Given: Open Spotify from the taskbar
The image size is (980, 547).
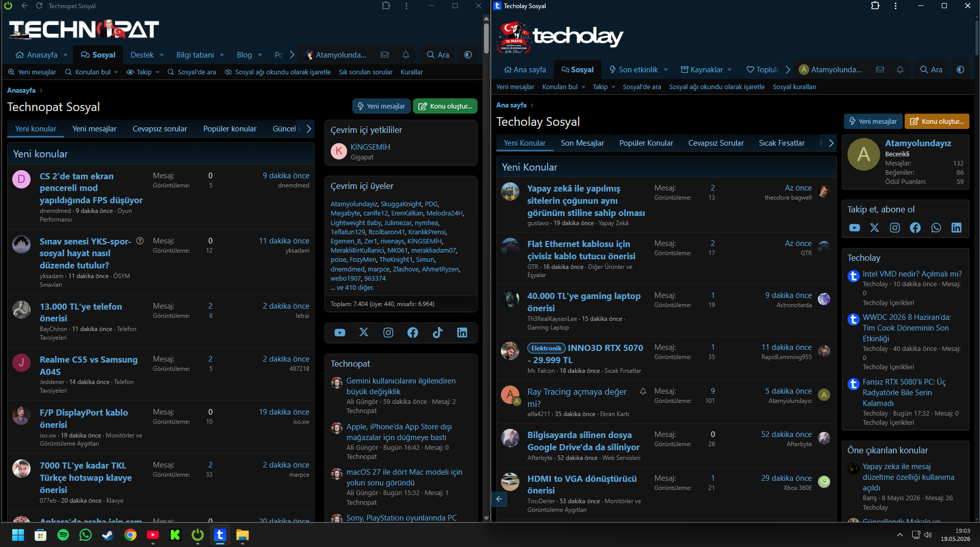Looking at the screenshot, I should [63, 535].
